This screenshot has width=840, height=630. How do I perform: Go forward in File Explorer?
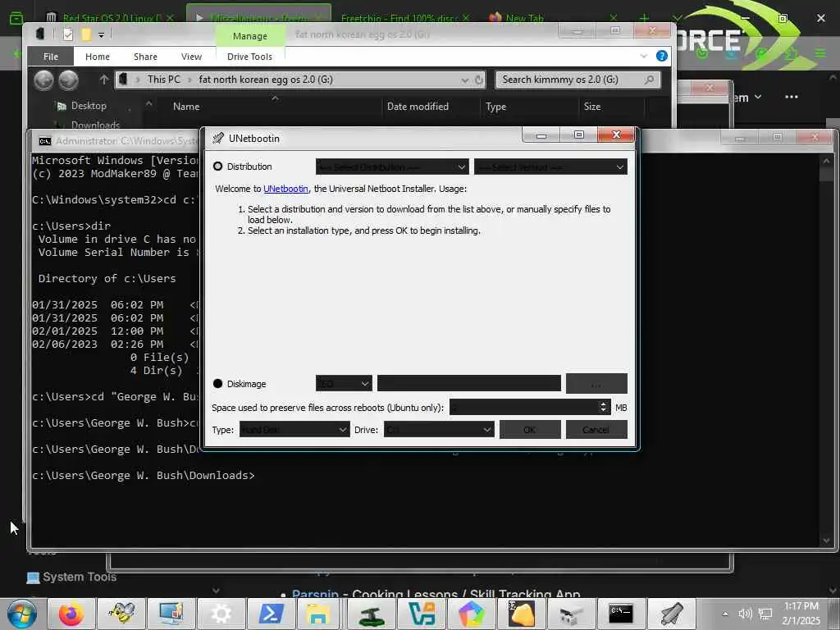[x=68, y=80]
